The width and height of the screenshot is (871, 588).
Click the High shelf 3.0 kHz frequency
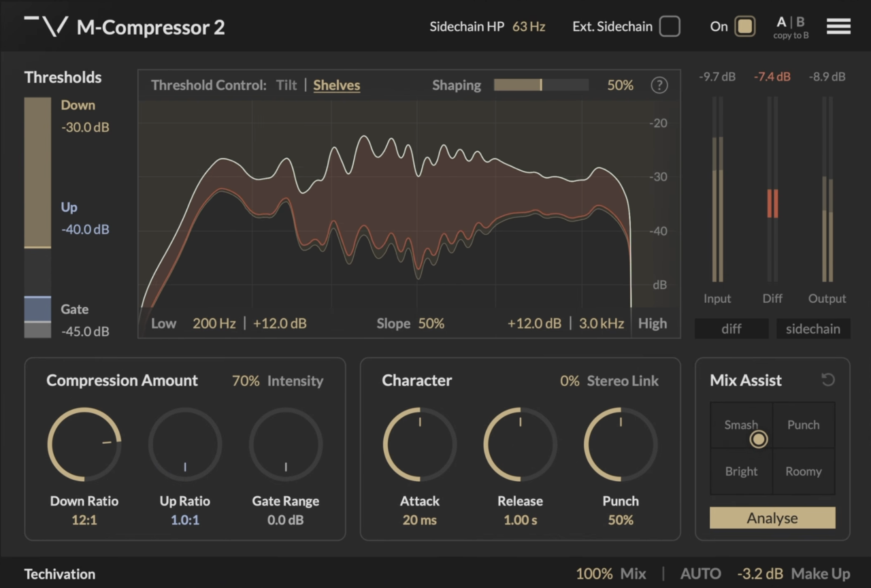pyautogui.click(x=602, y=323)
